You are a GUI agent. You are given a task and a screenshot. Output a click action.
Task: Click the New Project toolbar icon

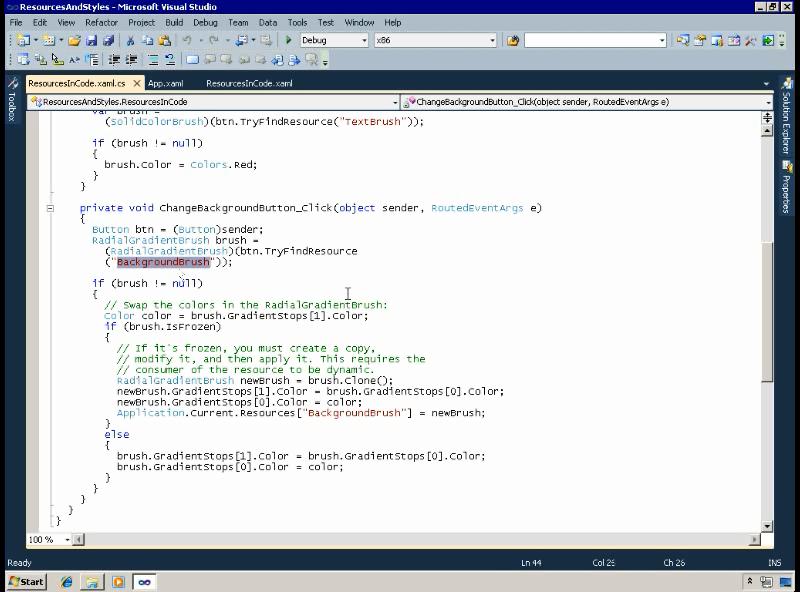coord(22,40)
